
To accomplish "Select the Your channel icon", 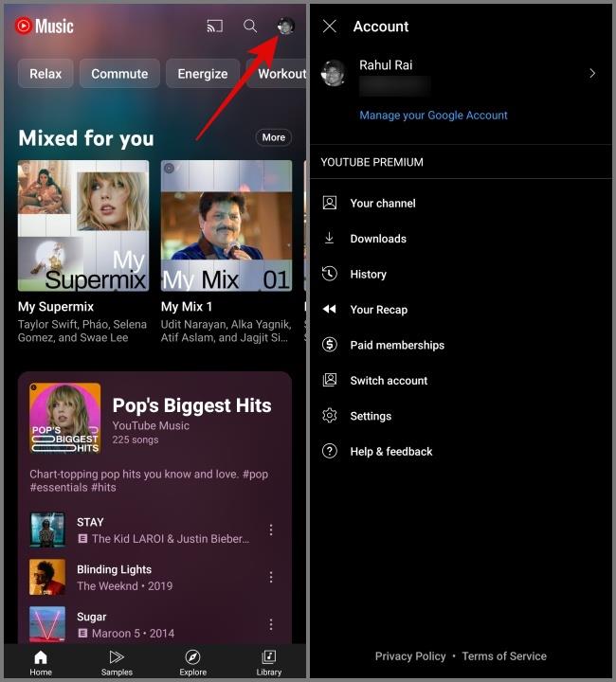I will tap(330, 203).
